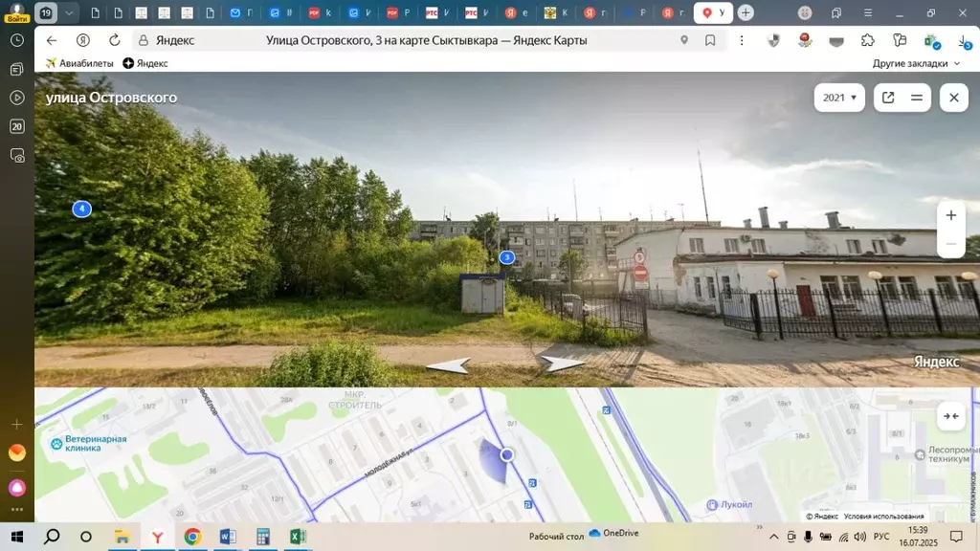Open Excel from the taskbar
Screen dimensions: 980x551
click(299, 537)
